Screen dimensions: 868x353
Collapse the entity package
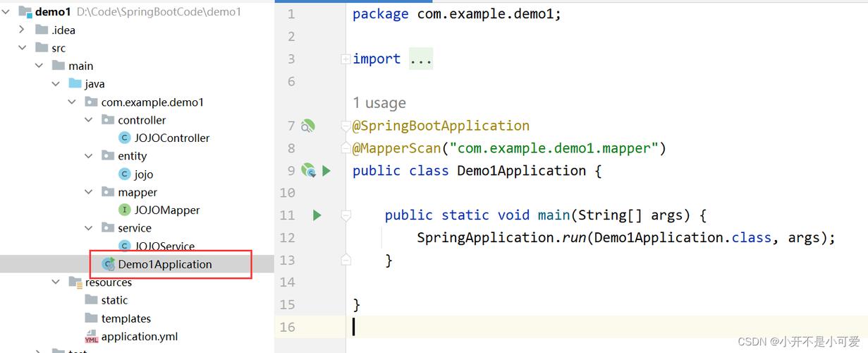click(x=89, y=156)
